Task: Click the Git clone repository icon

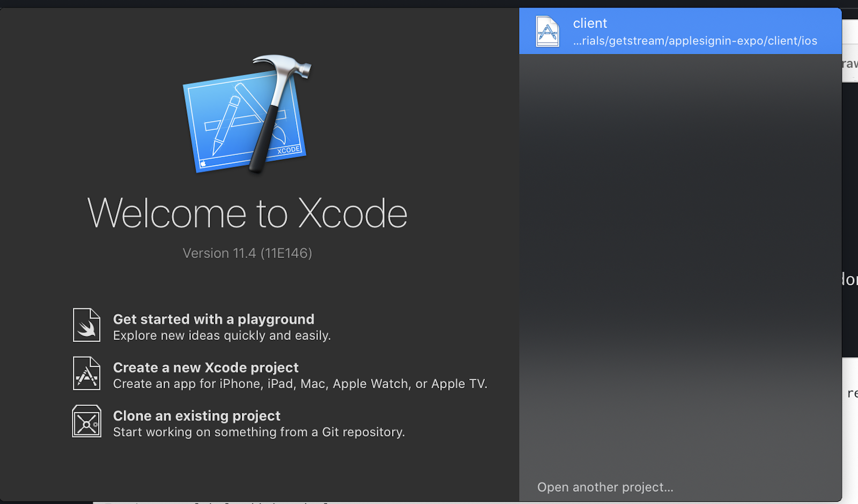Action: tap(86, 421)
